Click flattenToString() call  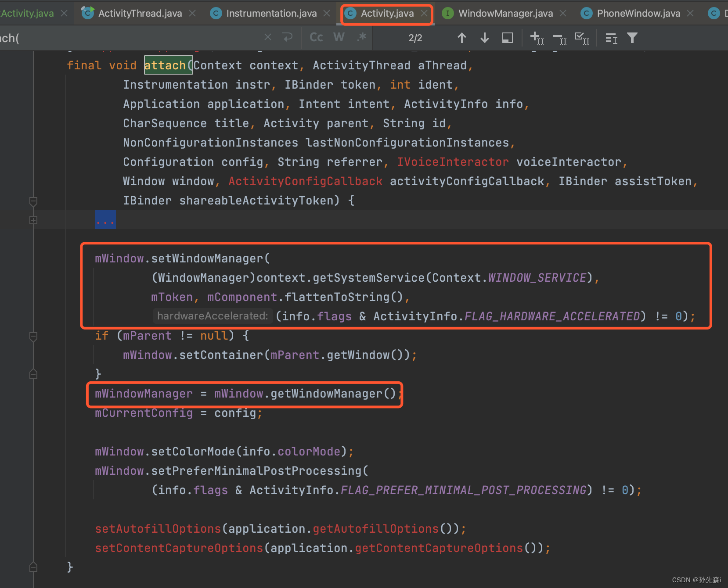pos(344,297)
